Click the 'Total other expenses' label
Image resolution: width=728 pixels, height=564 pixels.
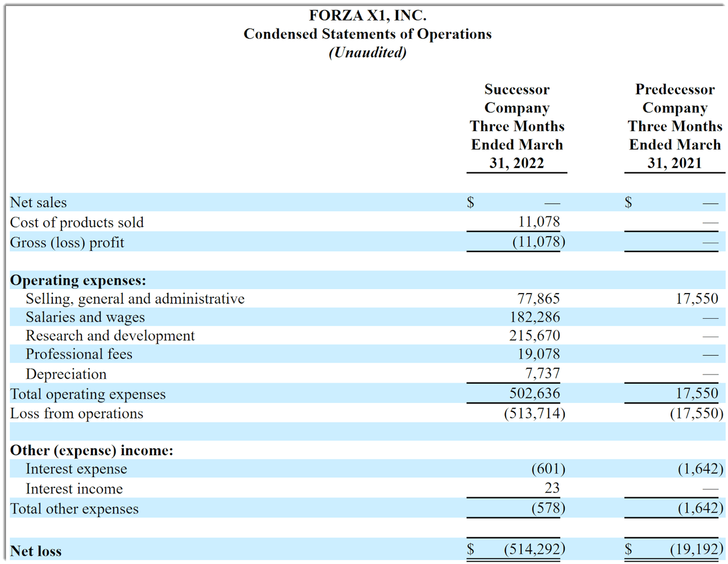point(74,509)
